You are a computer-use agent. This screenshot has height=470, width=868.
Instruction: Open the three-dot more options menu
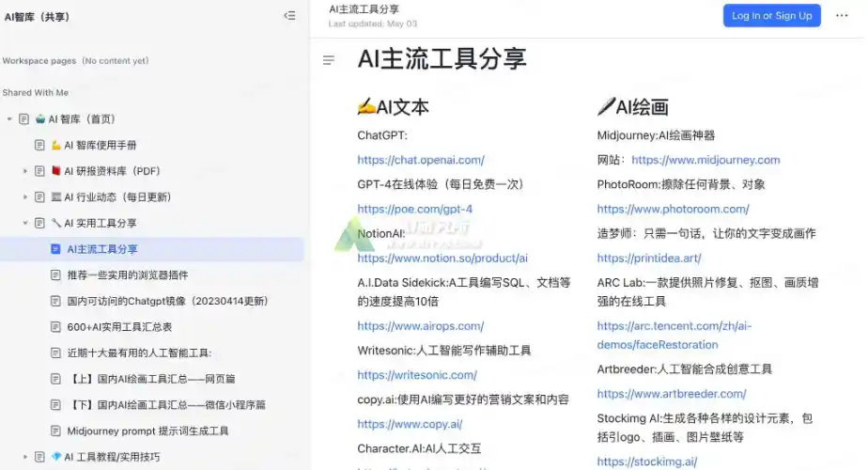pyautogui.click(x=842, y=16)
